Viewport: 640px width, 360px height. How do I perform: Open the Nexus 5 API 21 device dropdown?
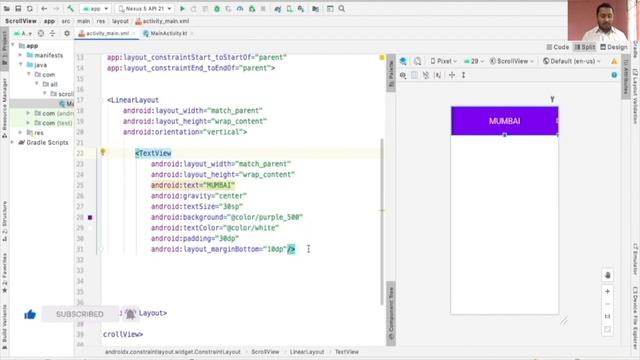point(145,9)
